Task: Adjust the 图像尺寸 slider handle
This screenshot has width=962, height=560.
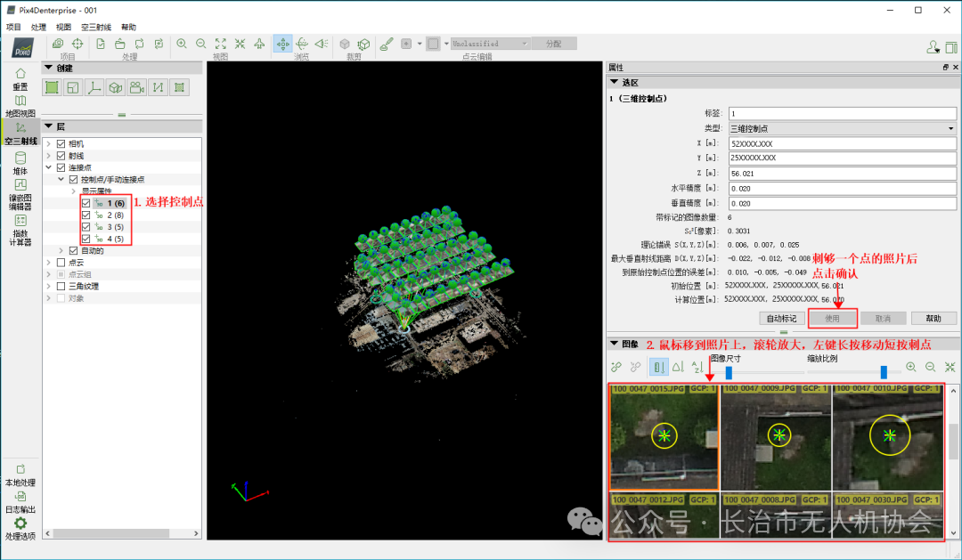Action: point(729,372)
